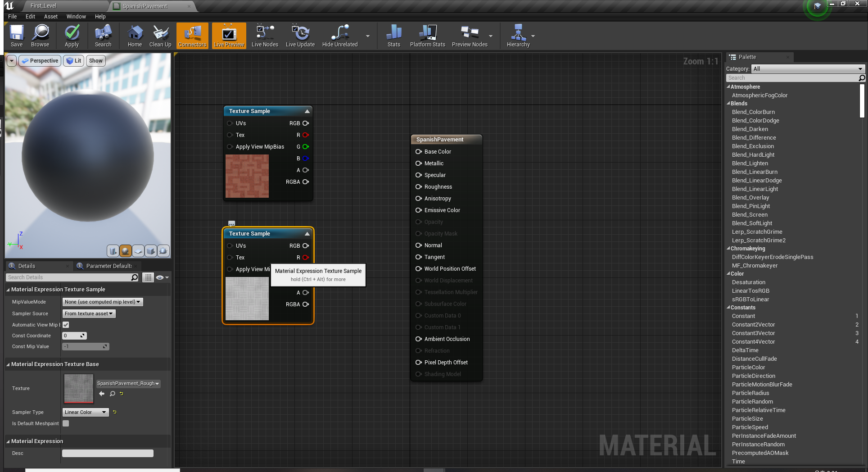Click the Lit view mode button
The image size is (868, 472).
click(74, 61)
